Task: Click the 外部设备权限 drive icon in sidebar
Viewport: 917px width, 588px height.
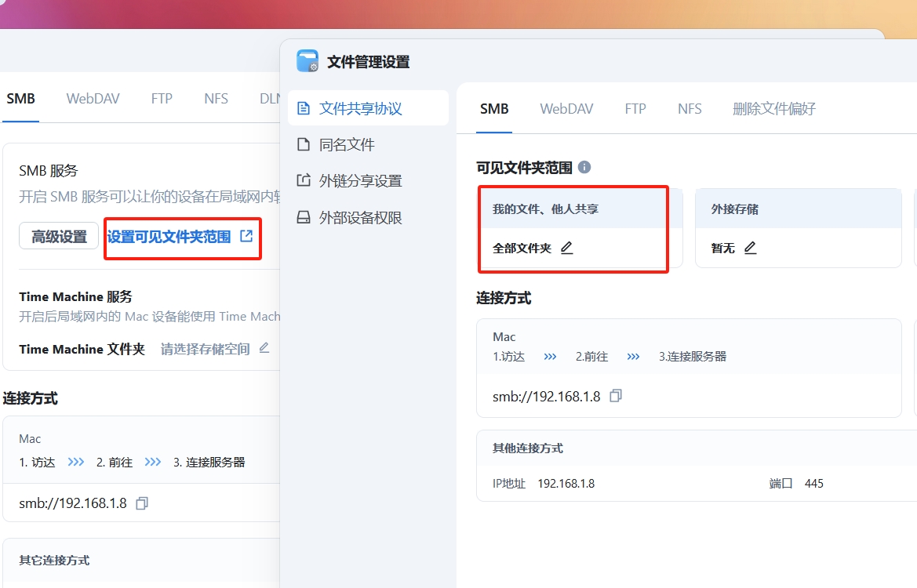Action: 304,217
